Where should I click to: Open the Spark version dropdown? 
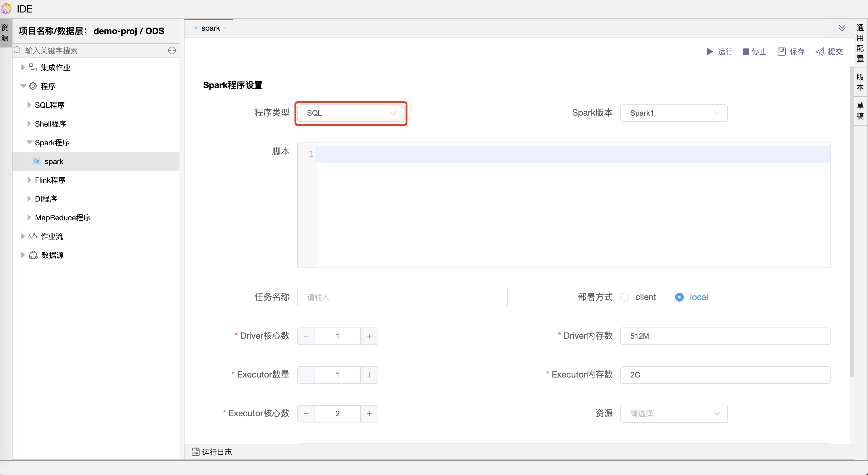[674, 113]
